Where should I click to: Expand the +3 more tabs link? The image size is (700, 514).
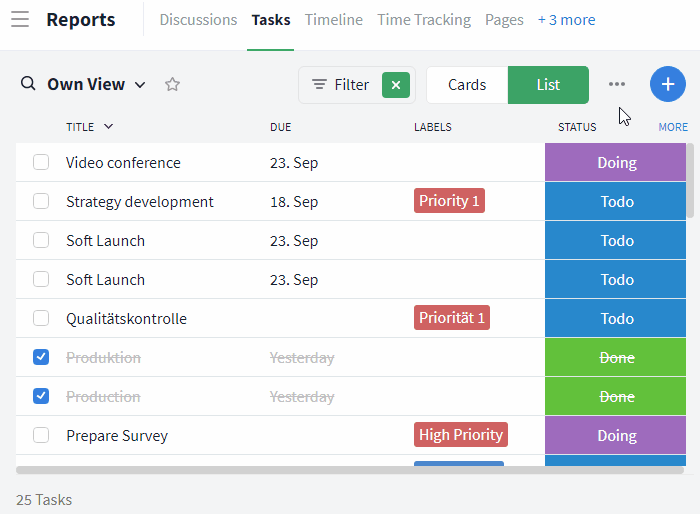(x=566, y=20)
